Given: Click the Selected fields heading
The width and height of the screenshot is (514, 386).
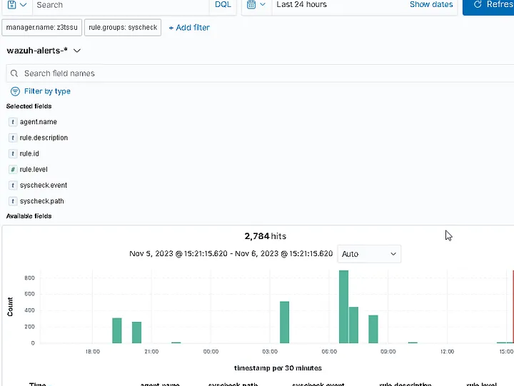Looking at the screenshot, I should point(29,106).
